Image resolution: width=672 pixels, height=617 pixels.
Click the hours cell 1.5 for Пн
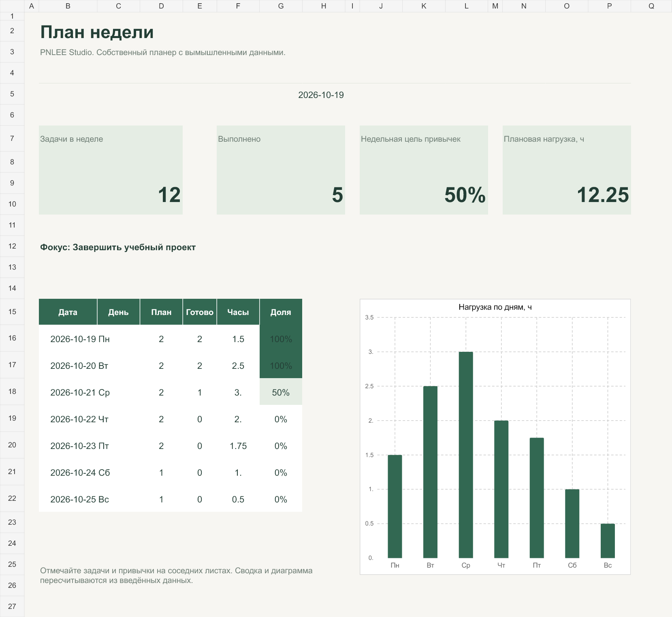(238, 339)
